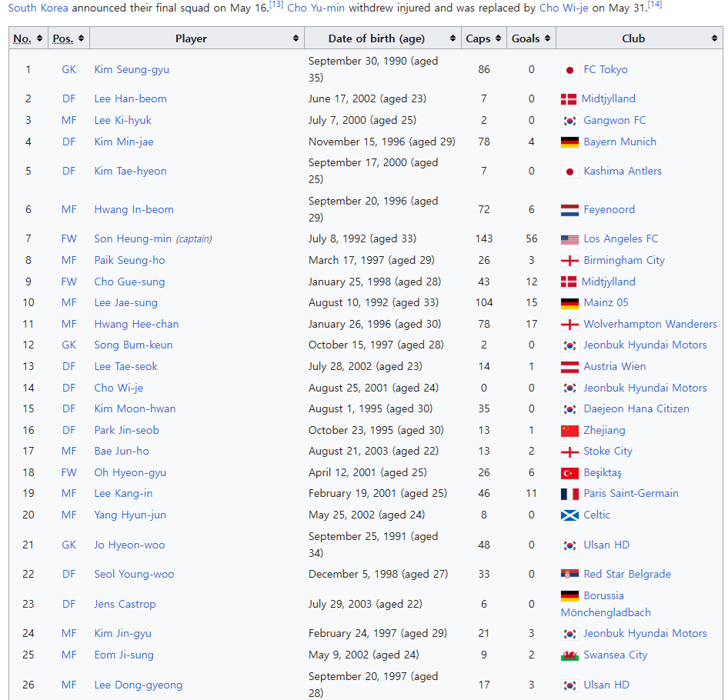Click the German flag beside Mainz 05

click(569, 303)
